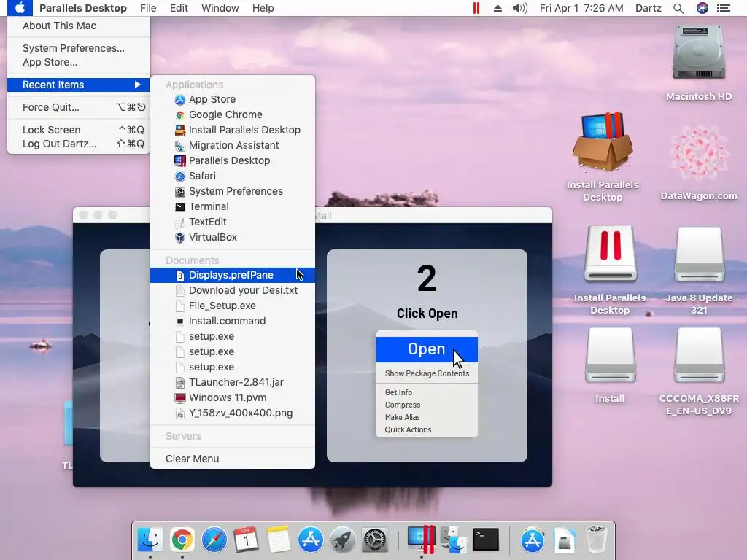Open Google Chrome from the Dock

tap(182, 540)
